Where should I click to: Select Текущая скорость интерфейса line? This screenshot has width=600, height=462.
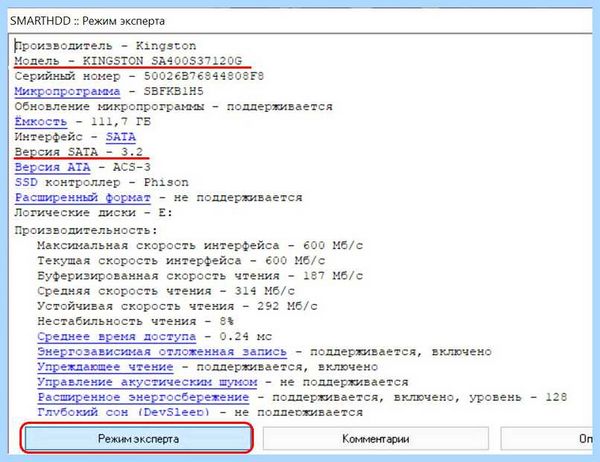(181, 261)
